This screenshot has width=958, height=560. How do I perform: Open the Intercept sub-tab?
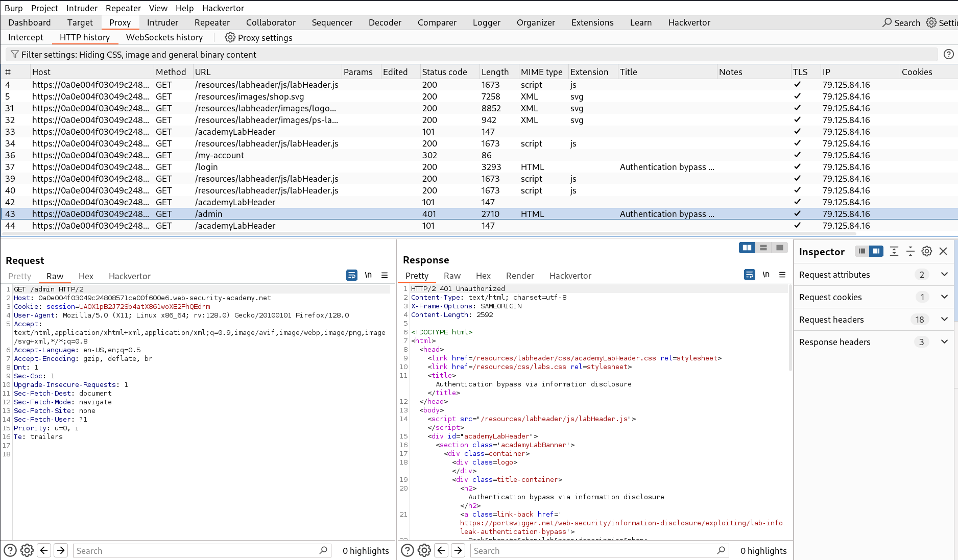pos(26,37)
